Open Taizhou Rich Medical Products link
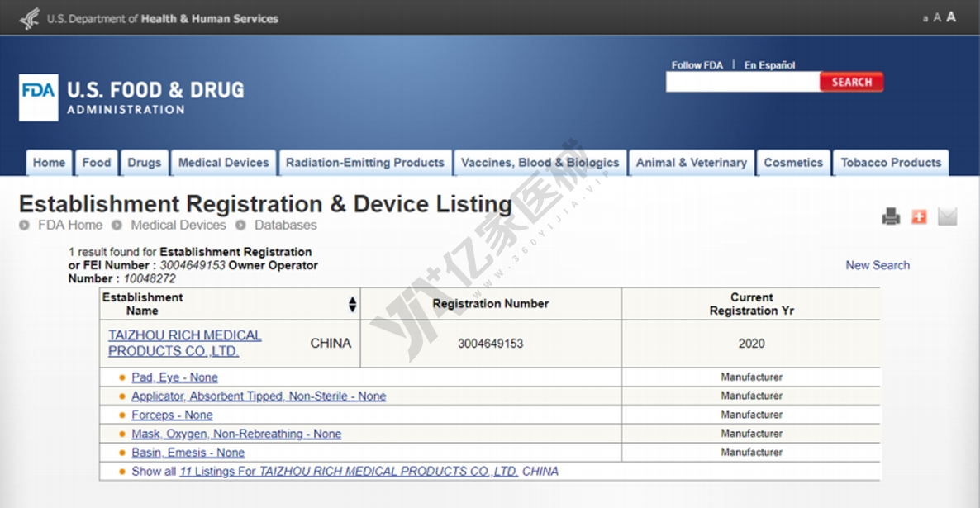Screen dimensions: 980x508 [184, 343]
